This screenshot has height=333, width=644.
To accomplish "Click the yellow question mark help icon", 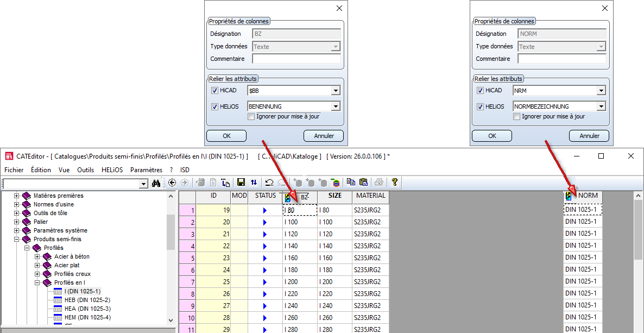I will pyautogui.click(x=395, y=183).
